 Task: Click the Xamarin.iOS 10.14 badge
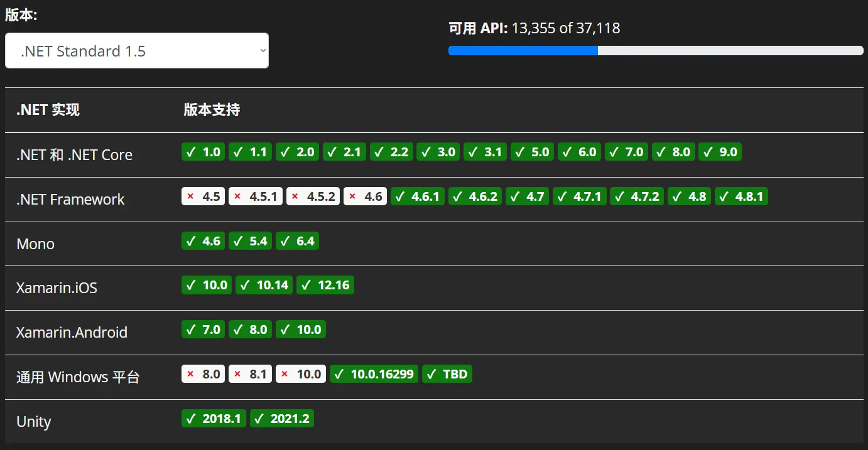coord(264,285)
